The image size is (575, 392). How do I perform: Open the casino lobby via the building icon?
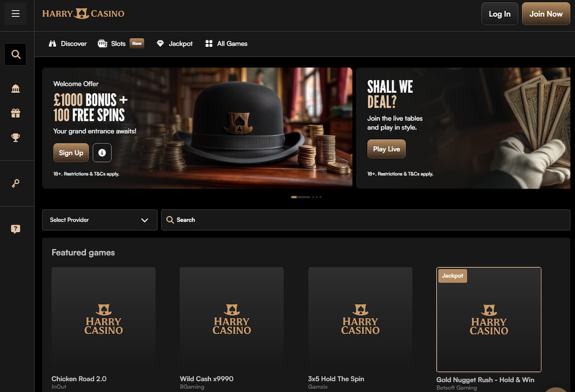point(15,88)
